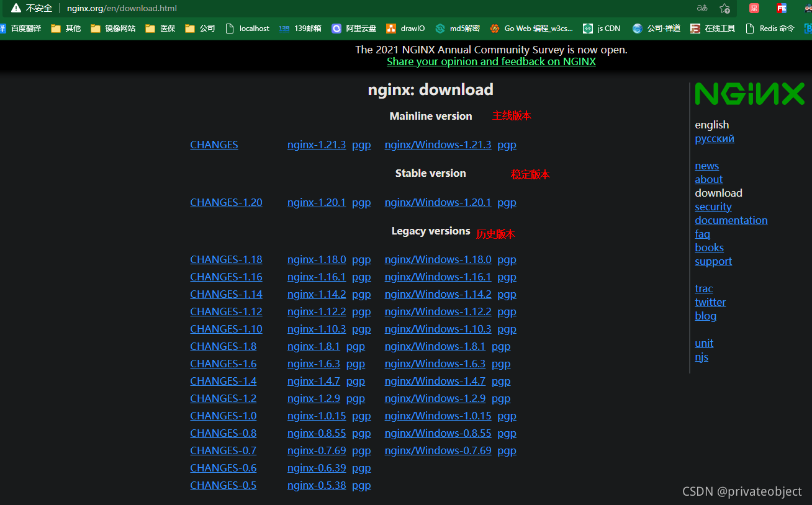Switch language to русский

[715, 138]
